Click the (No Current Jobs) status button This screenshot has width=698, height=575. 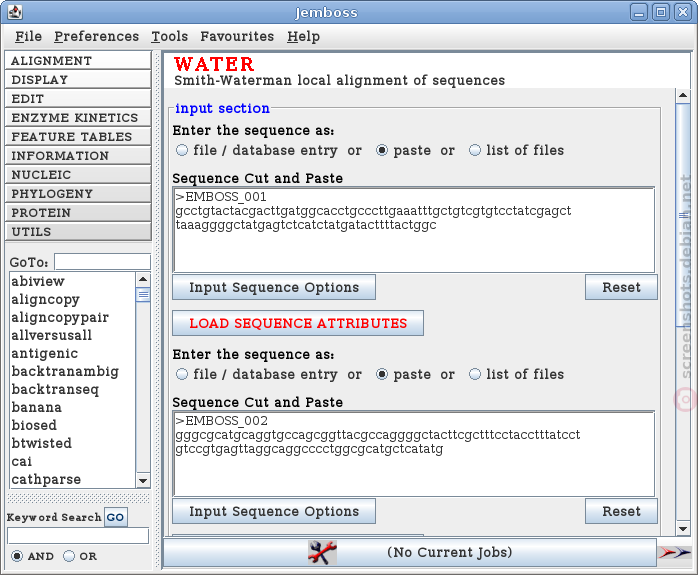pos(410,552)
